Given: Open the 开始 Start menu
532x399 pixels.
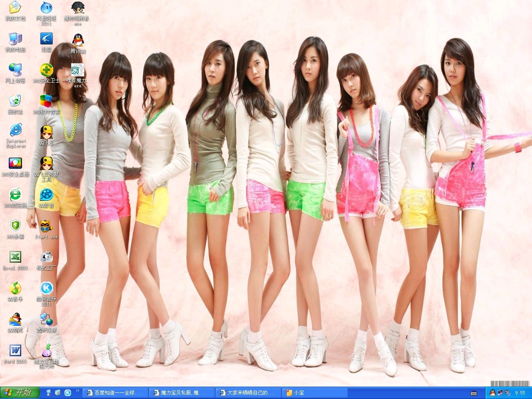Looking at the screenshot, I should tap(20, 393).
